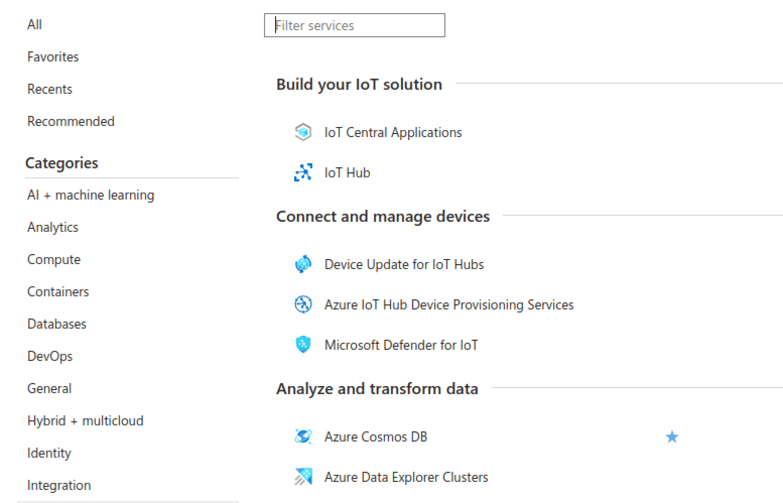
Task: Click the Azure Data Explorer Clusters icon
Action: [303, 477]
